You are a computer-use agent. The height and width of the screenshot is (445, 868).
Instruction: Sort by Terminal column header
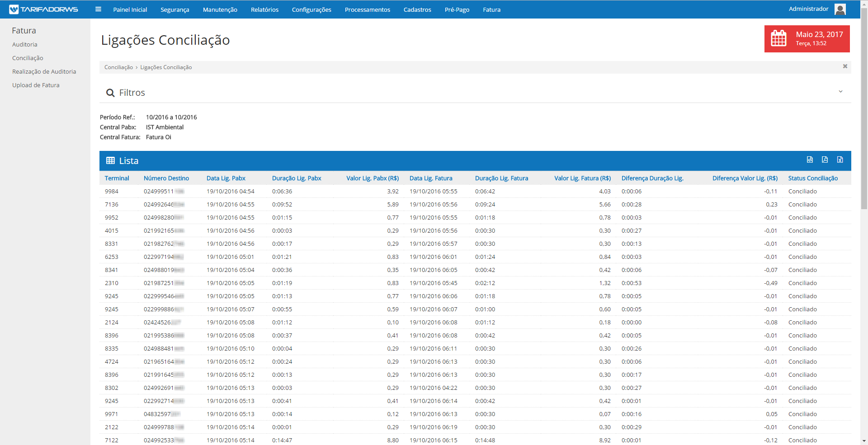tap(117, 178)
